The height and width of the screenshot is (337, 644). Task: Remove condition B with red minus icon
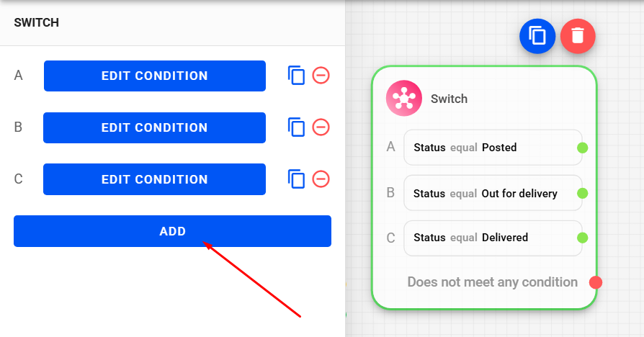(x=321, y=127)
